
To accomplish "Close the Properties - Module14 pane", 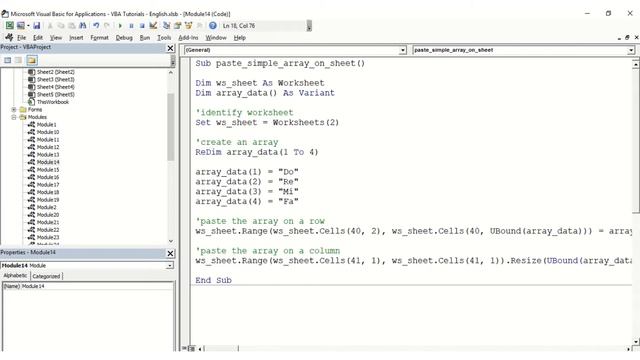I will tap(170, 253).
